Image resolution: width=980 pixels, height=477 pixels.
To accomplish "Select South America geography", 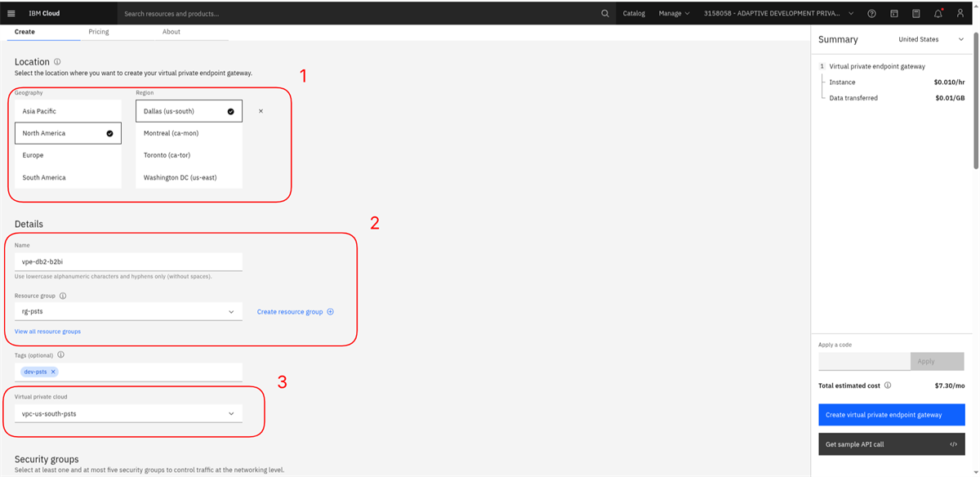I will [68, 177].
